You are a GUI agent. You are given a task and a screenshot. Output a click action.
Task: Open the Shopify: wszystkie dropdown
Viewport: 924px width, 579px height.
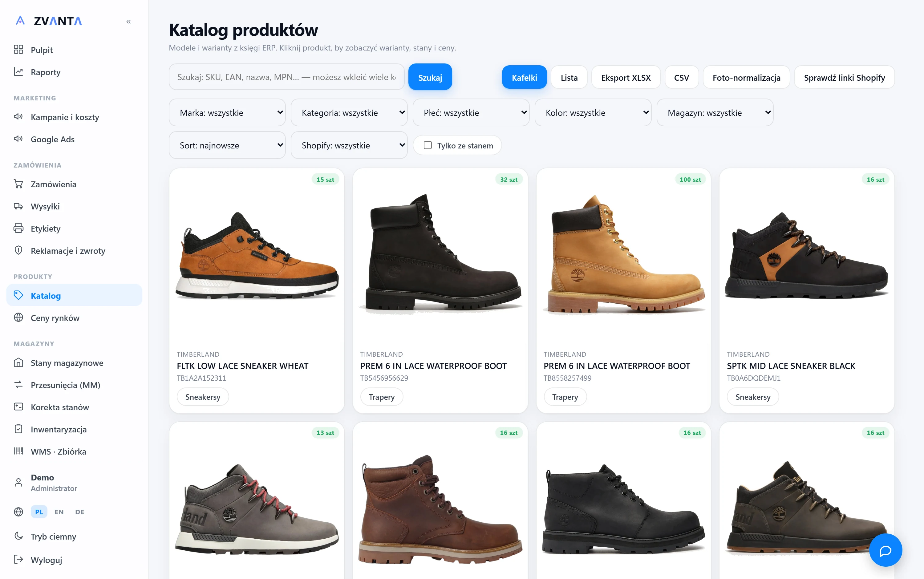pyautogui.click(x=349, y=145)
